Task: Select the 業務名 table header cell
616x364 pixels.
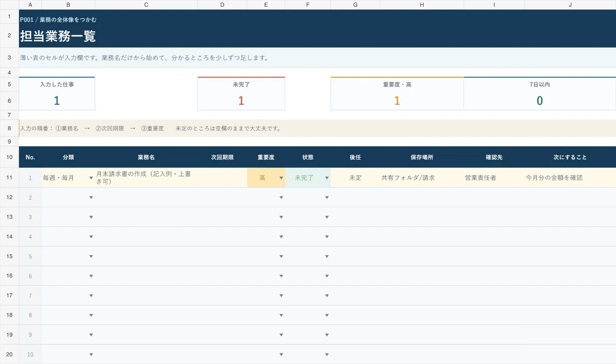Action: click(x=146, y=157)
